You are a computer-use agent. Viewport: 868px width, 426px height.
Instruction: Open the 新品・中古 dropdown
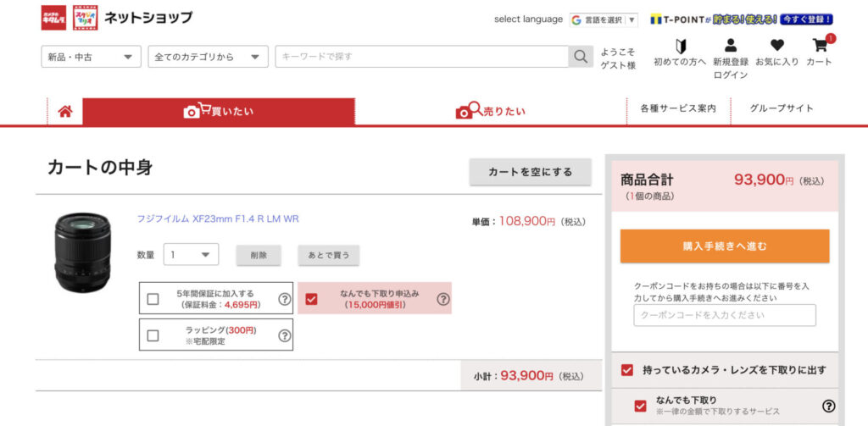point(91,57)
